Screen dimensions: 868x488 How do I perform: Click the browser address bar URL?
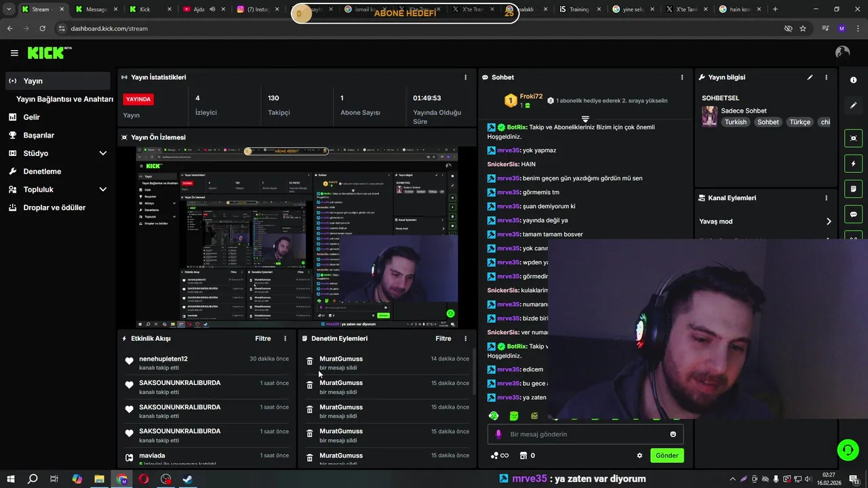tap(109, 28)
